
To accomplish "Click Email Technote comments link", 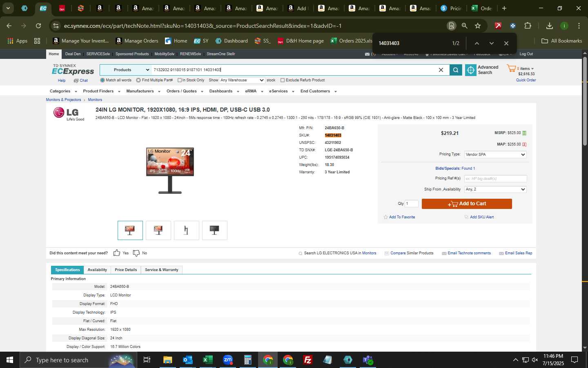I will coord(469,253).
